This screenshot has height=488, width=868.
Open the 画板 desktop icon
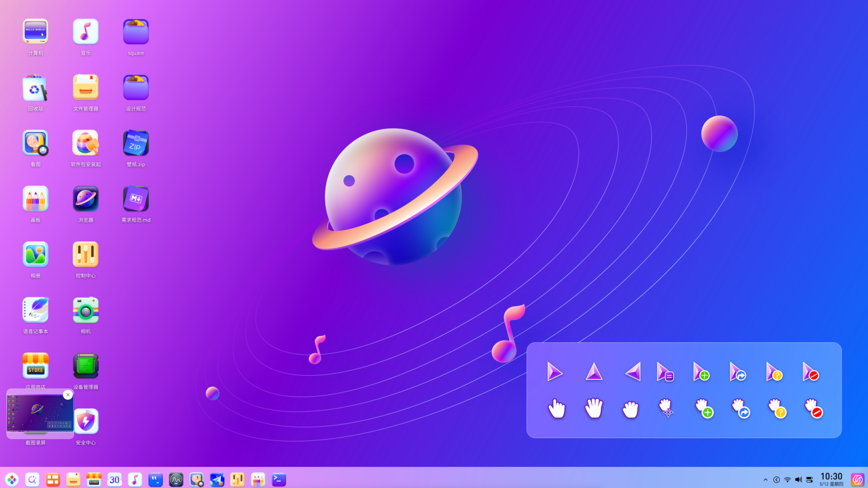coord(35,199)
